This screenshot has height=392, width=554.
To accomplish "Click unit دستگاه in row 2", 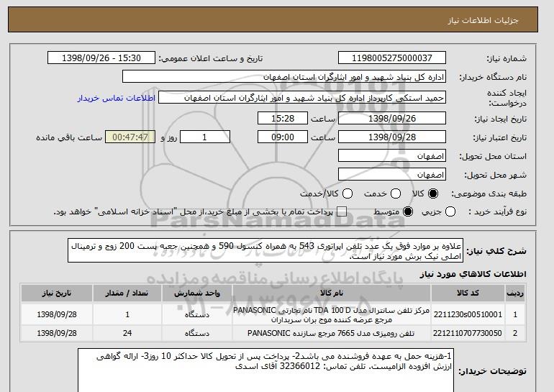I will [197, 333].
